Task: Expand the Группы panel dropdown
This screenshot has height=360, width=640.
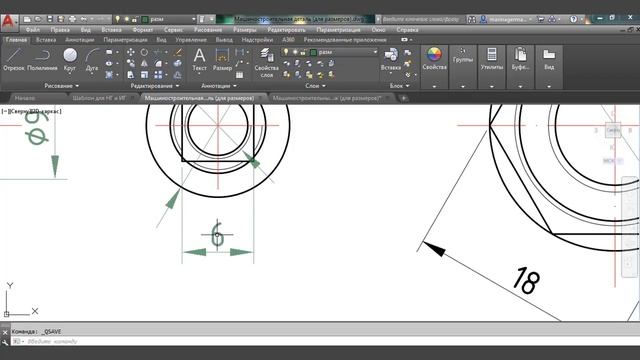Action: tap(463, 87)
